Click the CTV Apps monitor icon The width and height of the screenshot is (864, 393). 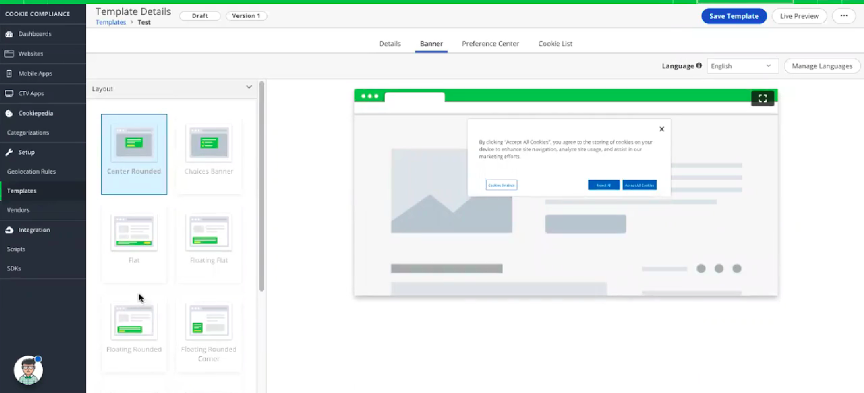pos(9,94)
